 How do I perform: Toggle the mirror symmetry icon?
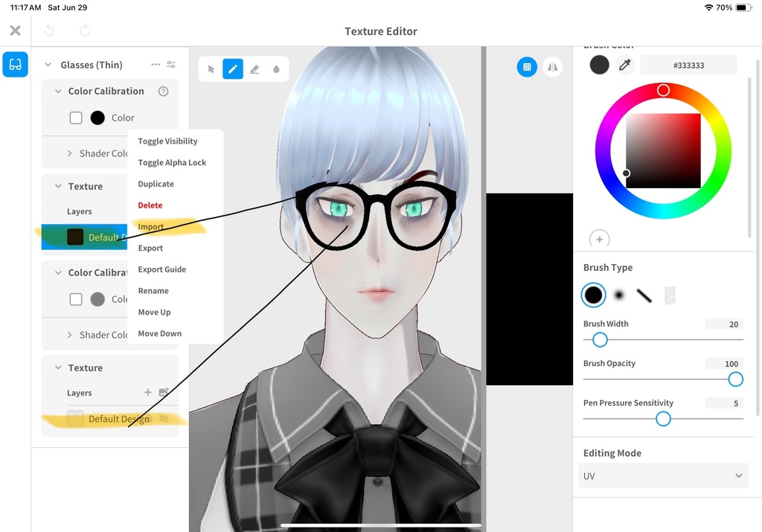click(x=553, y=66)
